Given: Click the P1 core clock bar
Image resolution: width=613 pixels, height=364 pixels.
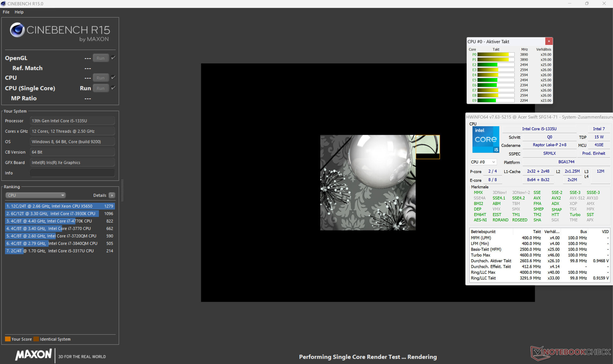Looking at the screenshot, I should tap(496, 60).
